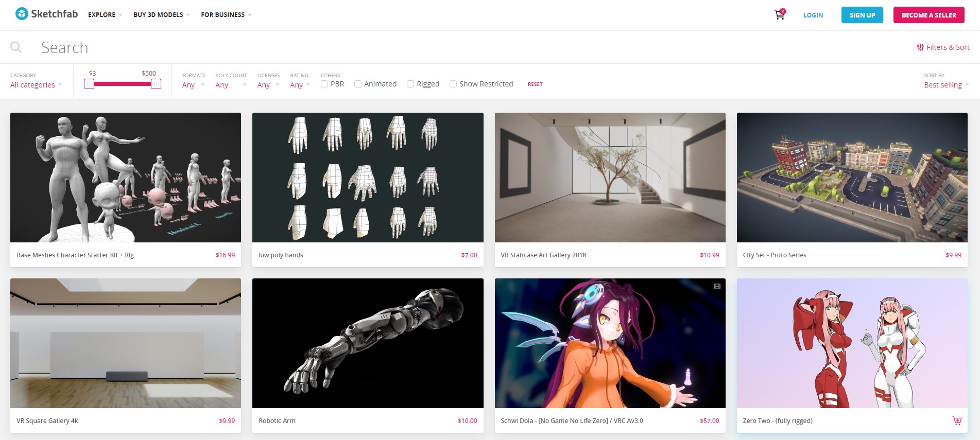Click the 'low poly hands' title
The image size is (980, 440).
click(281, 255)
